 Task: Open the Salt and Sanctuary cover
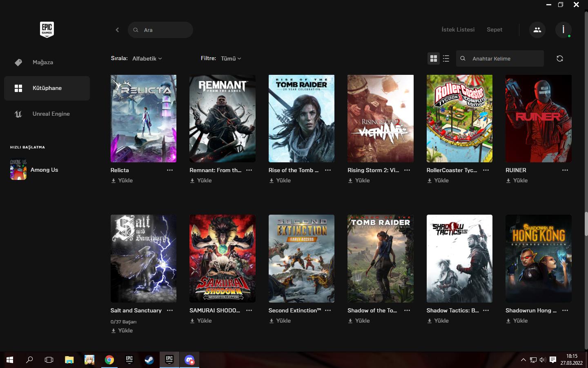point(143,259)
